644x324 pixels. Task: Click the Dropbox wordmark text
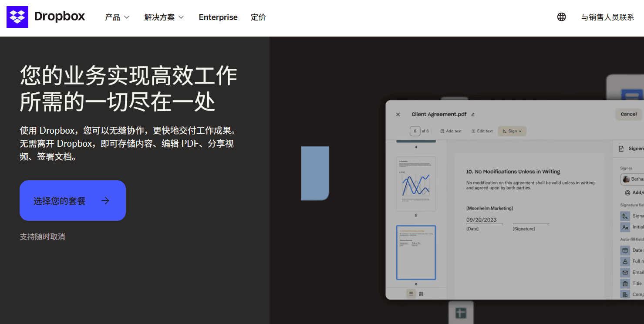60,17
